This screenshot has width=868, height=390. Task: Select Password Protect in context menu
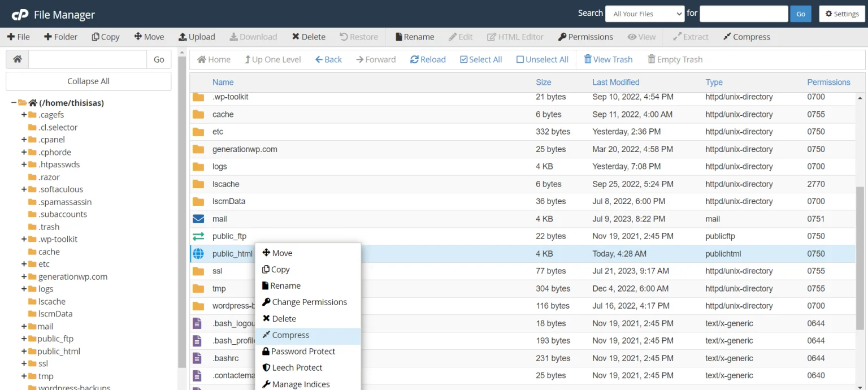(x=303, y=352)
